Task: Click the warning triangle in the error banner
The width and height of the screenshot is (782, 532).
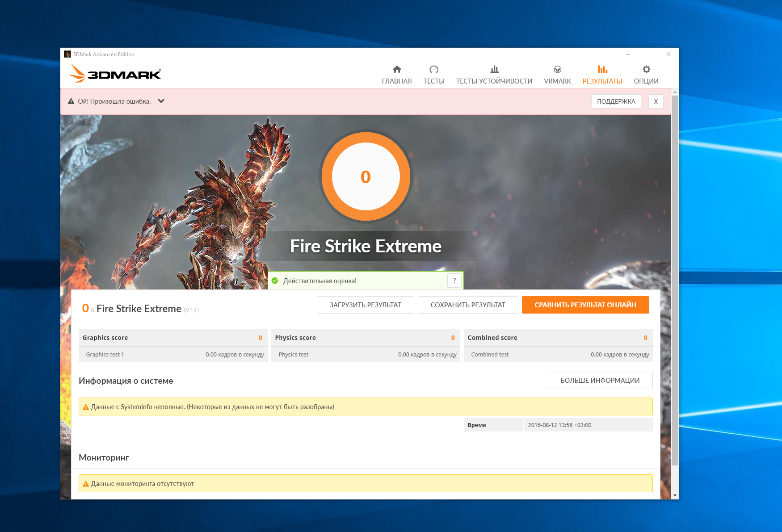Action: [x=71, y=101]
